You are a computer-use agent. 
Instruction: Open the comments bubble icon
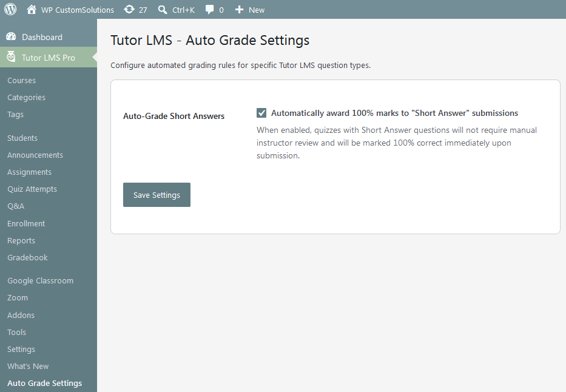(x=209, y=10)
